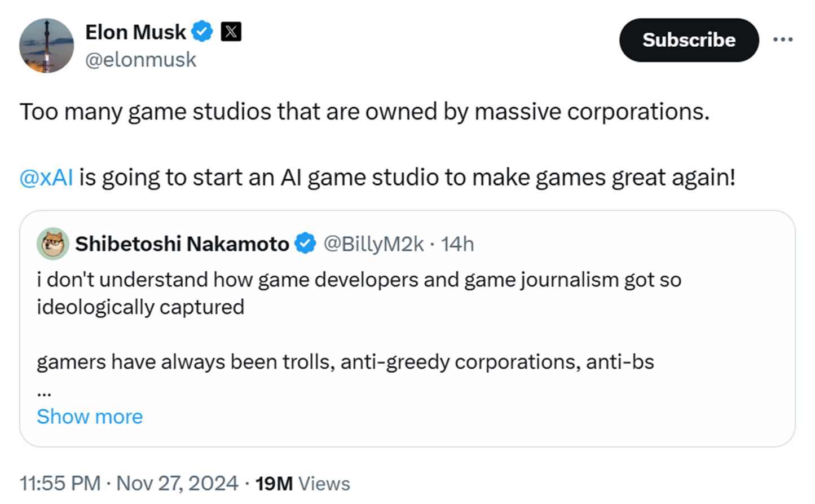Click the quoted line about gamers being trolls
The image size is (815, 504).
[345, 362]
